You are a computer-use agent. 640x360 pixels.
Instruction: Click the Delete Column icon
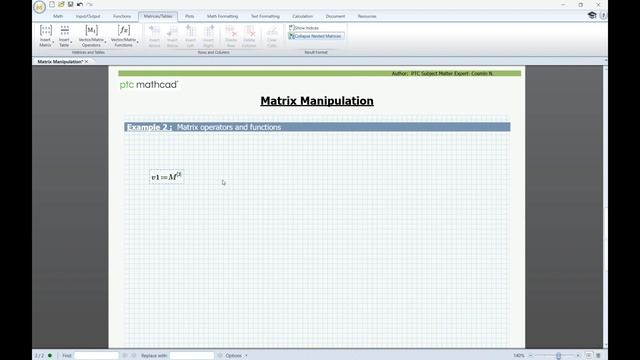249,31
